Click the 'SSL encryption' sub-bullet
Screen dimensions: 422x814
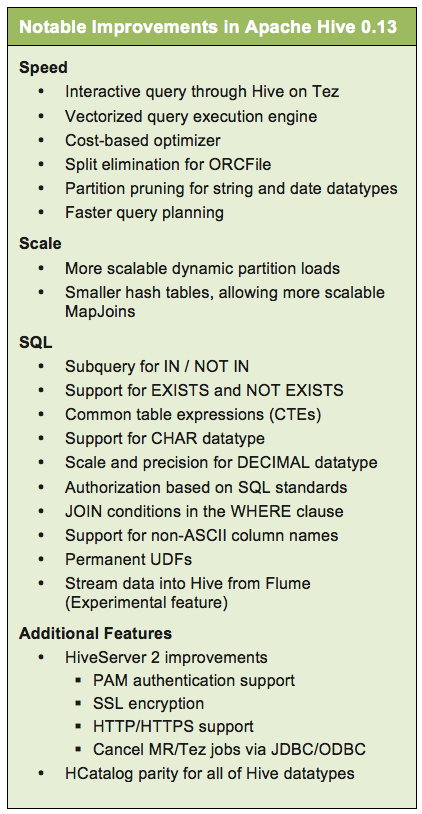[148, 703]
